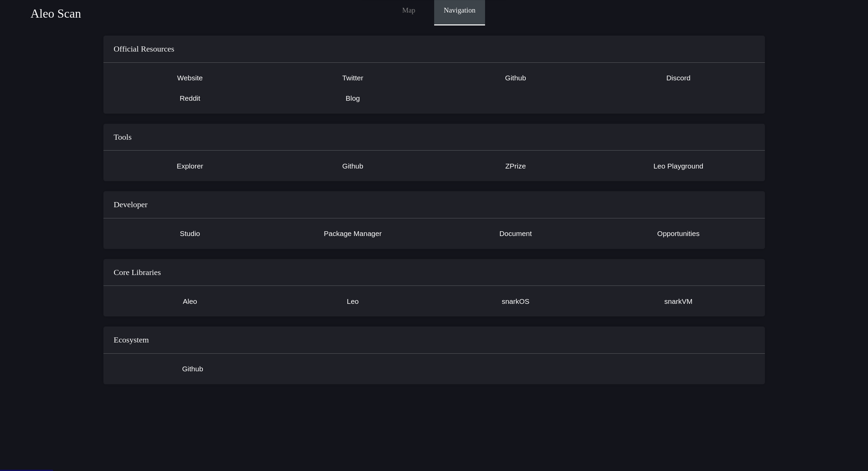Open the Explorer link under Tools
The width and height of the screenshot is (868, 471).
[x=190, y=166]
